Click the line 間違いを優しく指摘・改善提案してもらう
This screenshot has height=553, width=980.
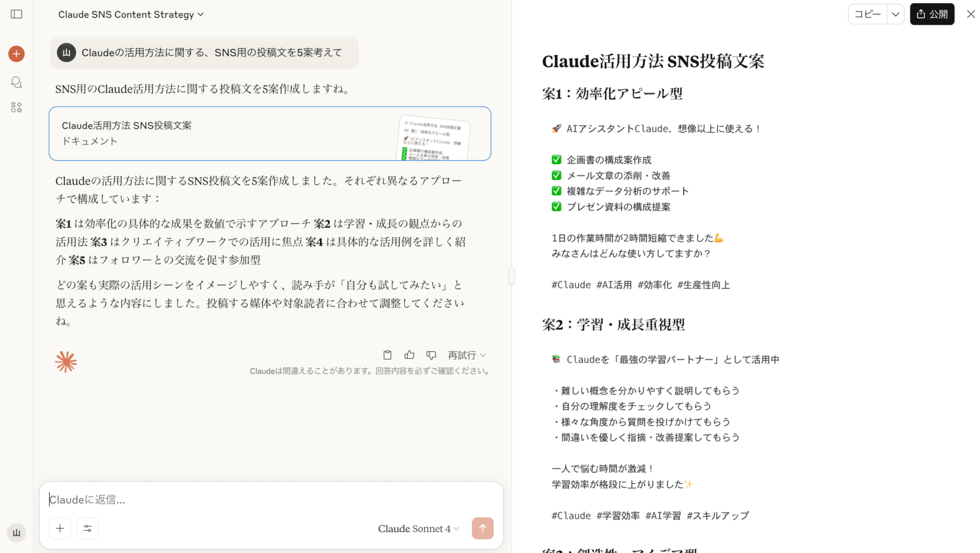pos(646,437)
